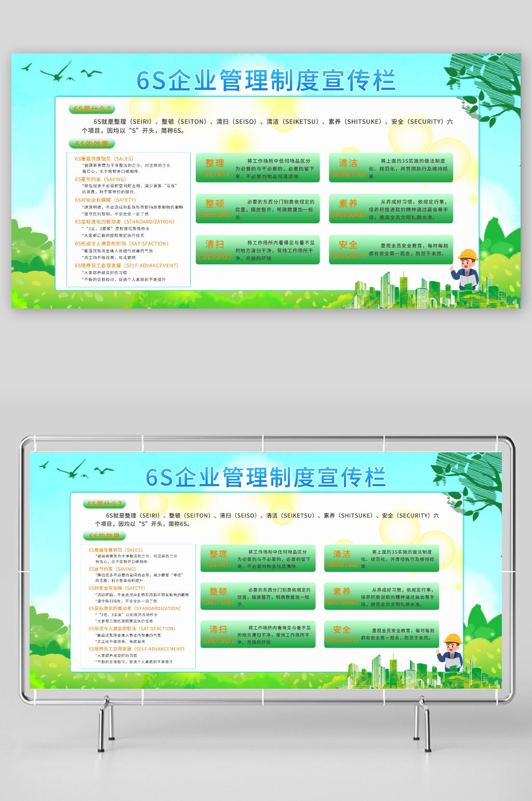
Task: Select the (SELF-ADVANCEMENT) heading on stand-mounted poster
Action: 137,649
